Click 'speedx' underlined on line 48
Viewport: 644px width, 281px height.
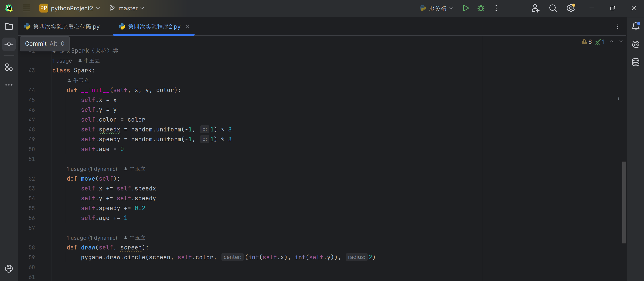tap(110, 129)
